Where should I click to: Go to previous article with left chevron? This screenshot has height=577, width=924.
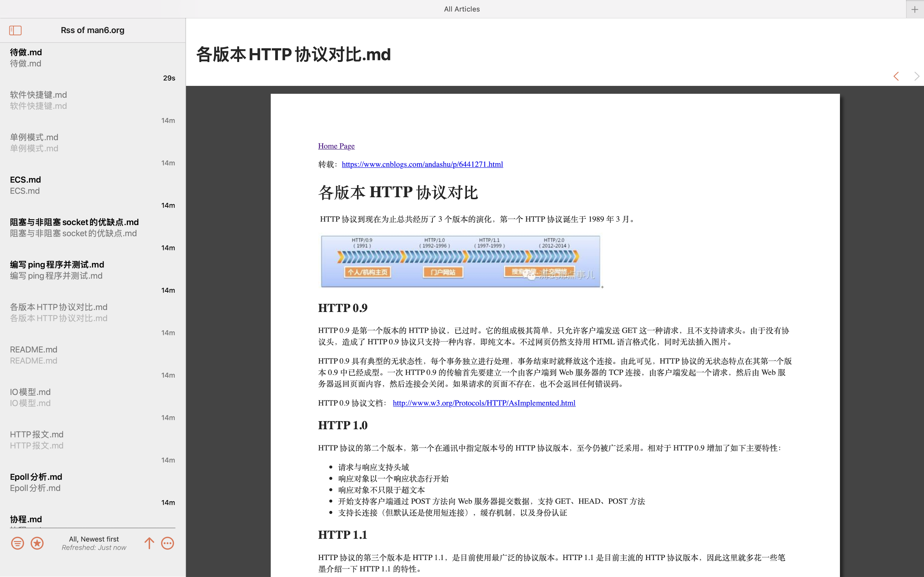coord(896,76)
